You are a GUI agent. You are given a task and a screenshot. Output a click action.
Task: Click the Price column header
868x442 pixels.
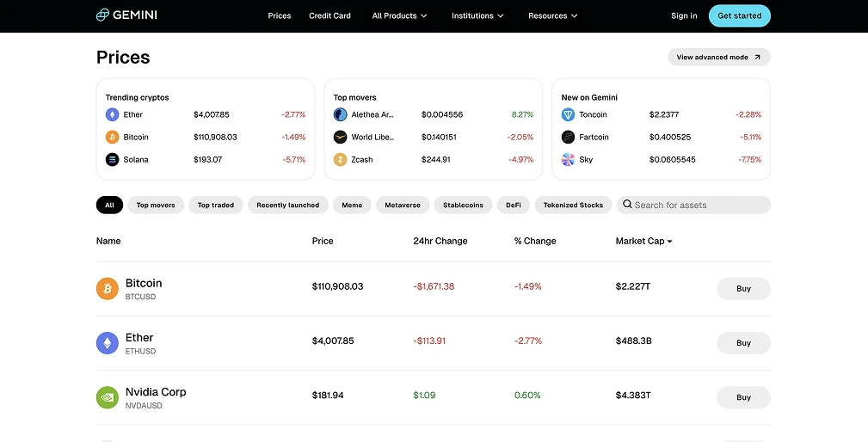pyautogui.click(x=323, y=241)
